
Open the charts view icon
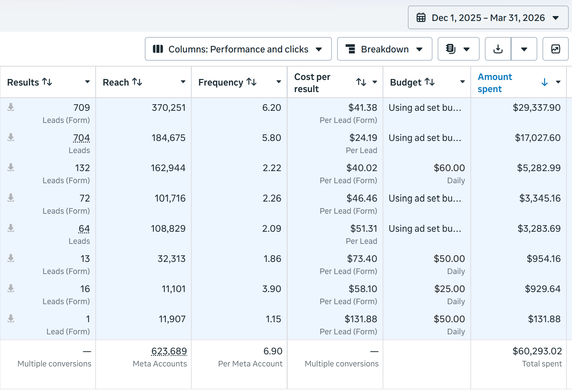pos(556,49)
